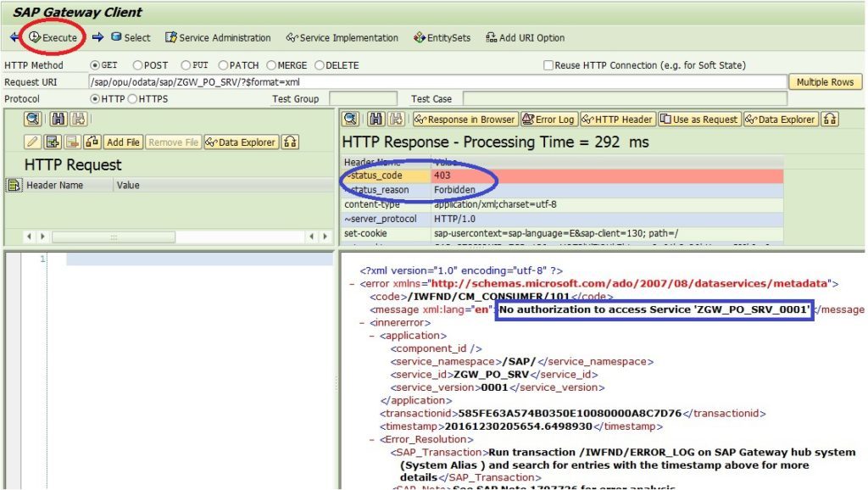Viewport: 868px width, 490px height.
Task: Open Response in Browser
Action: [465, 119]
